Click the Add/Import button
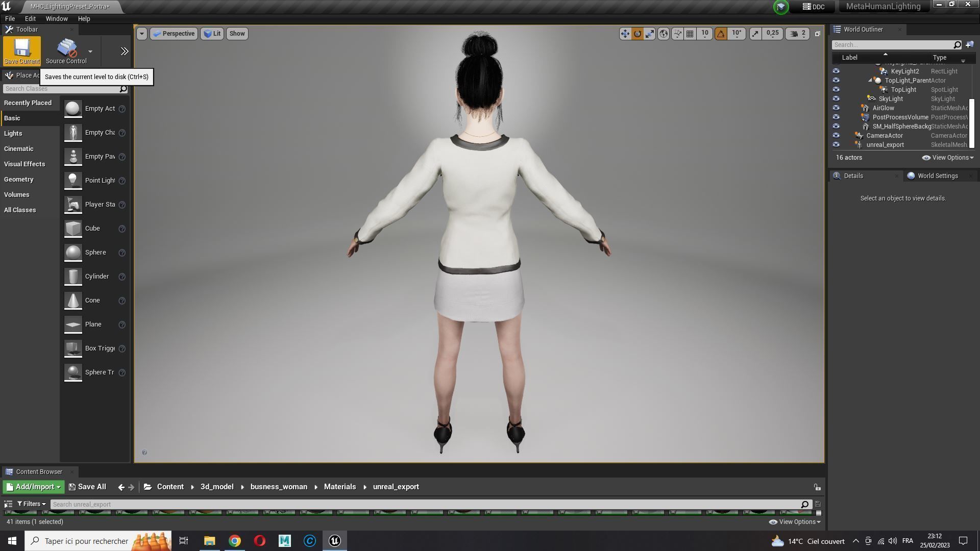Image resolution: width=980 pixels, height=551 pixels. pos(34,487)
